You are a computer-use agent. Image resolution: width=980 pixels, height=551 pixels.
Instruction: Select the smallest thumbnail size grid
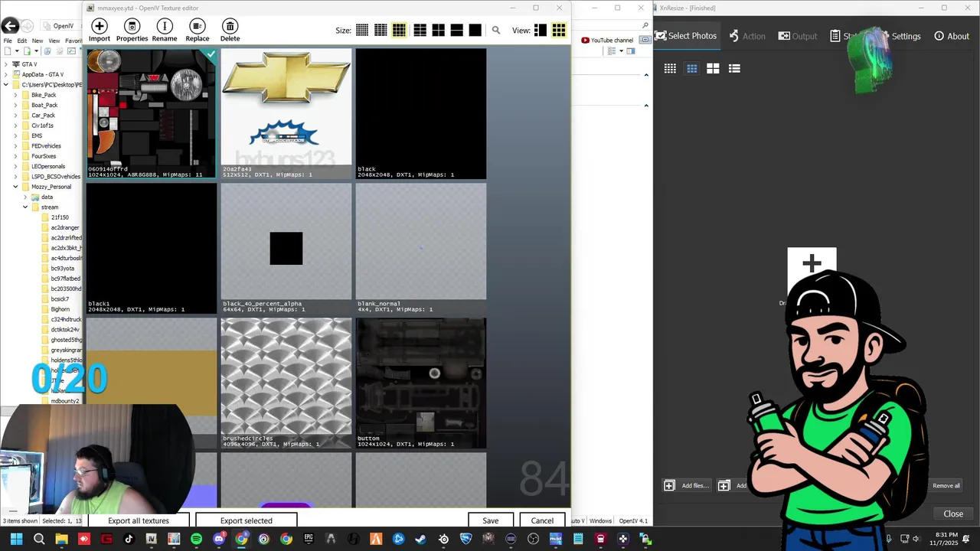[362, 31]
